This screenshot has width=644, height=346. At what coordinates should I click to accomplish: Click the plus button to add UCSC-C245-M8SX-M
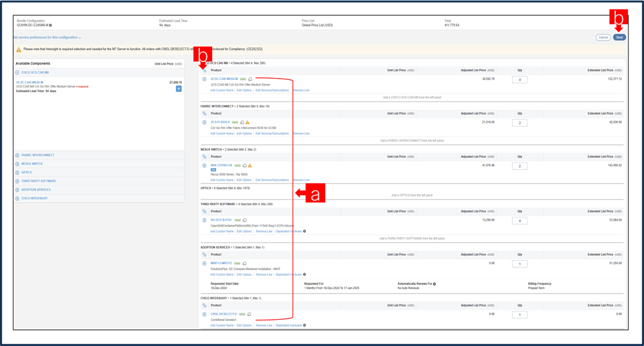(x=179, y=89)
